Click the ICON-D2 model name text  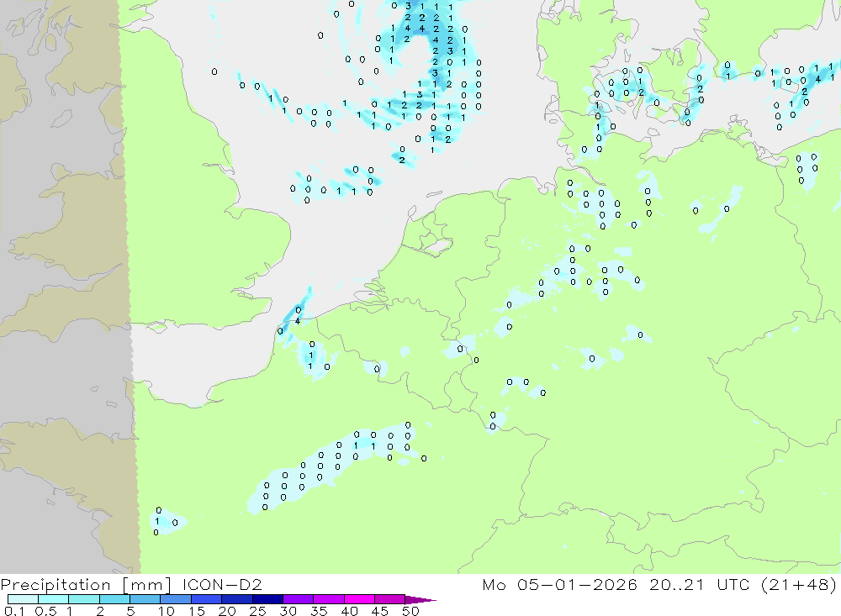click(x=222, y=584)
